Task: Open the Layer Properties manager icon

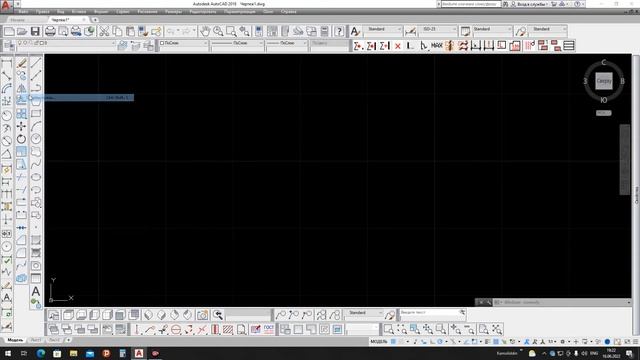Action: (x=9, y=46)
